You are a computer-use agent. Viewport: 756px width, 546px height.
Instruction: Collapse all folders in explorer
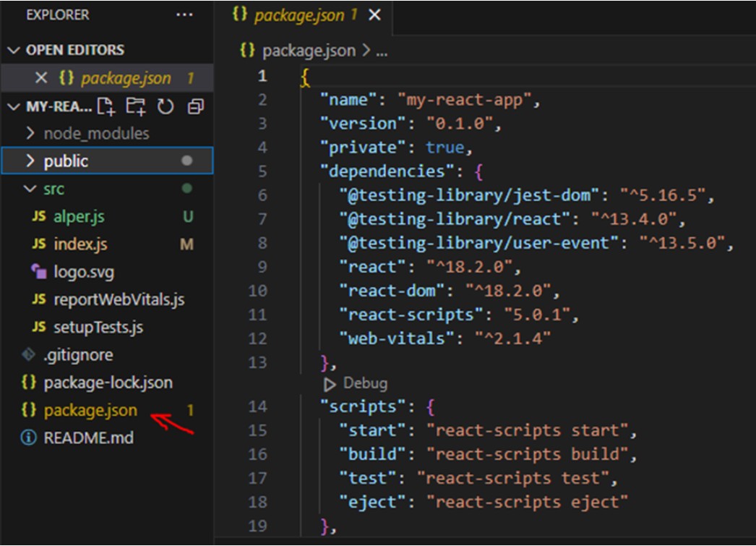[x=195, y=107]
